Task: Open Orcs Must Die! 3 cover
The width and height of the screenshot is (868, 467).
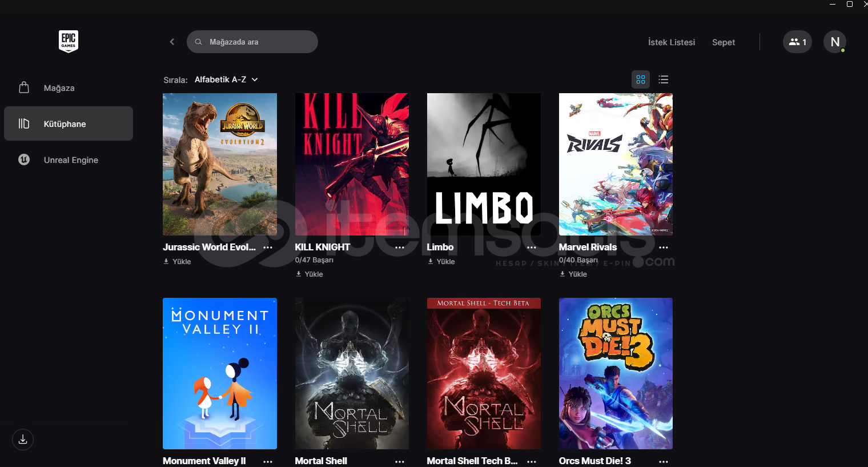Action: (616, 373)
